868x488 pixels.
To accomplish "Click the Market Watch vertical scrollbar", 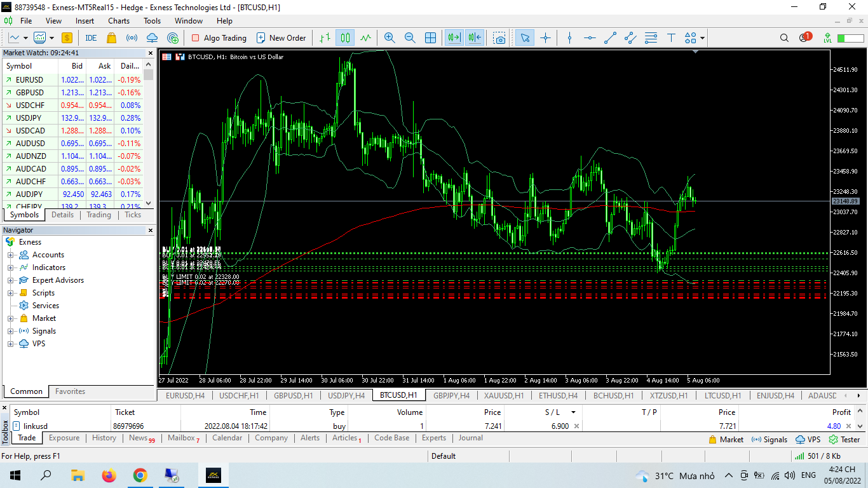I will 149,134.
